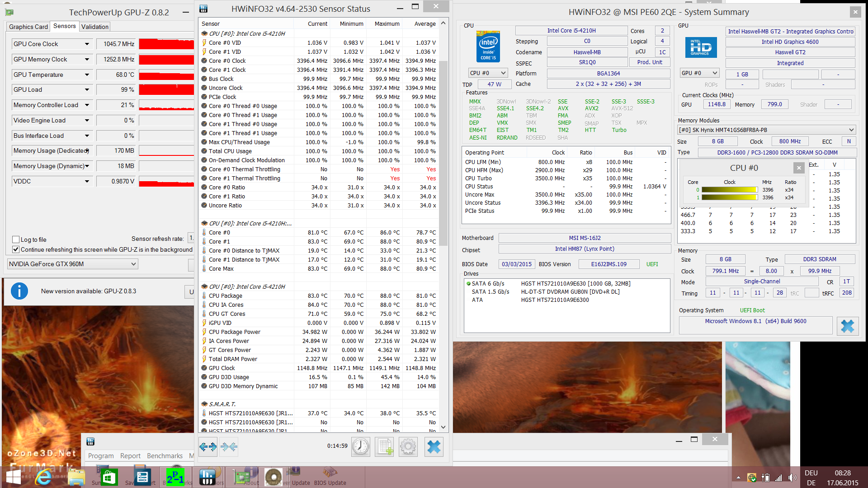This screenshot has height=488, width=868.
Task: Open the NVIDIA GeForce GTX 960M selector
Action: 72,264
